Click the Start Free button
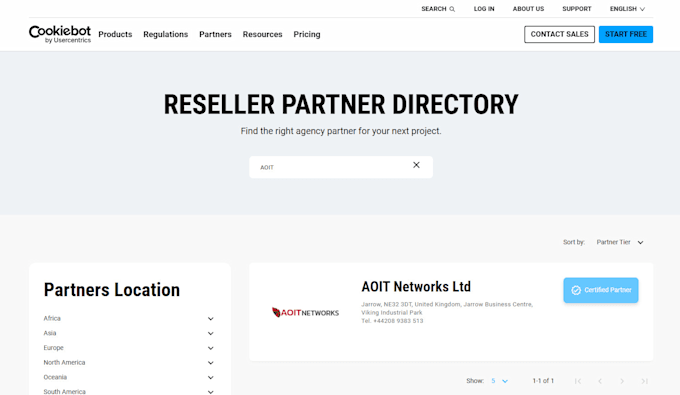The height and width of the screenshot is (395, 680). pyautogui.click(x=626, y=34)
